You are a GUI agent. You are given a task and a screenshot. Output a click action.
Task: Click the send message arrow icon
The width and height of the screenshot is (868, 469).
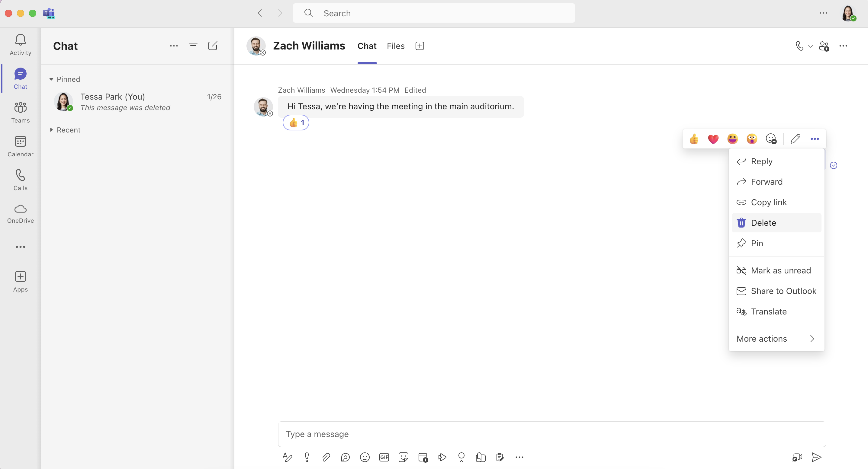[x=816, y=457]
